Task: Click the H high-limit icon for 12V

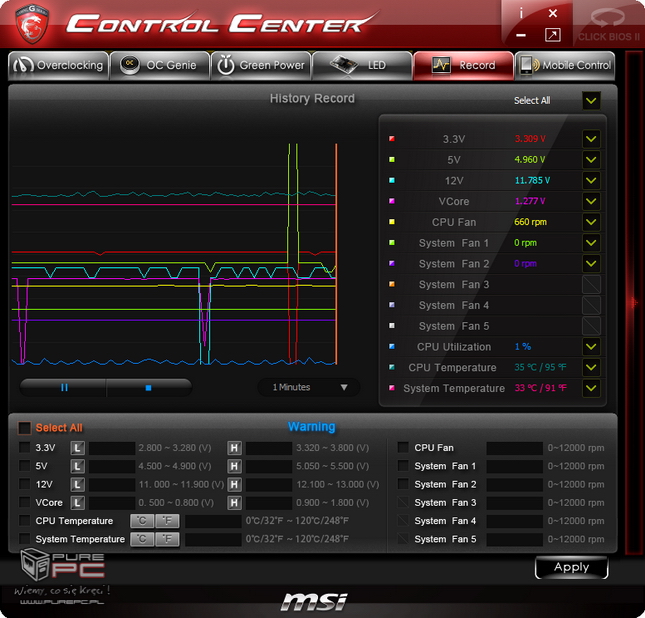Action: click(x=234, y=484)
